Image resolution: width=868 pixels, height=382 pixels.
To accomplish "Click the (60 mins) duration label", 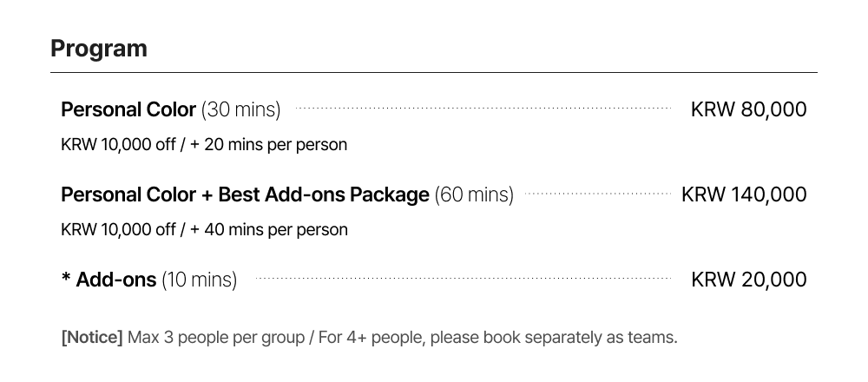I will 474,194.
